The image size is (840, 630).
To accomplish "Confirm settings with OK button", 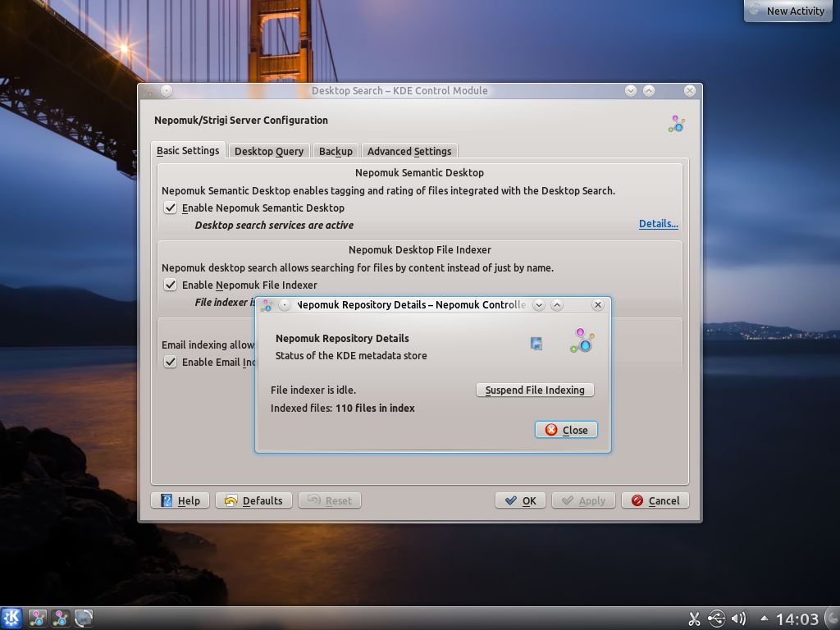I will pyautogui.click(x=520, y=500).
